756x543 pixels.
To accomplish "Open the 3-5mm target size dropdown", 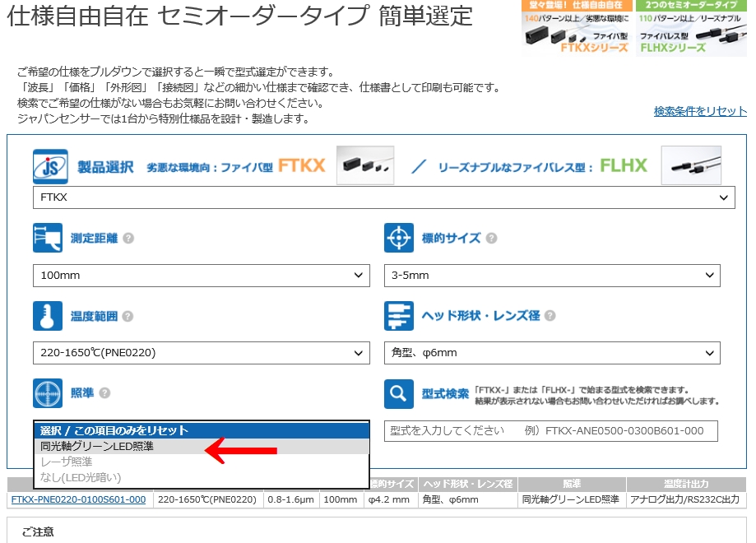I will (552, 276).
